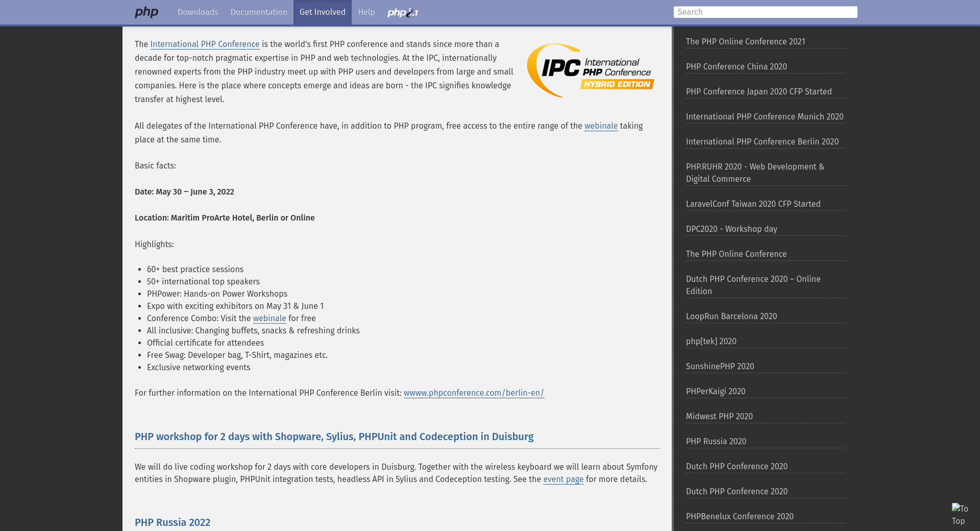Visit the wwww.phpconference.com/berlin-en/ link
Screen dimensions: 980x531
click(x=474, y=393)
